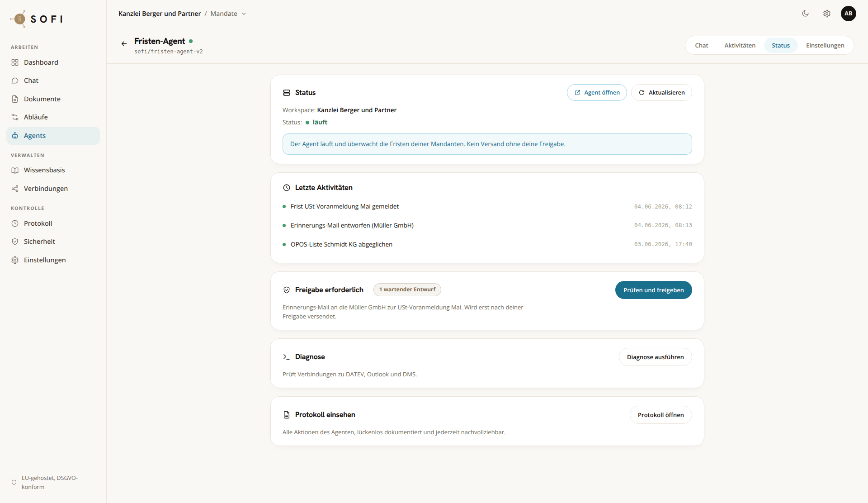Click the sidebar Einstellungen gear icon
The height and width of the screenshot is (503, 868).
15,260
